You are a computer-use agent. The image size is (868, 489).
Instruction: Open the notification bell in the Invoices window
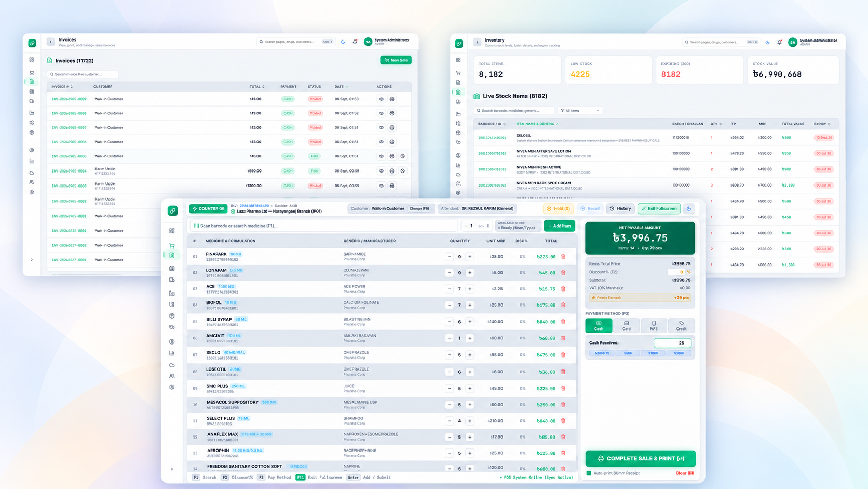click(x=355, y=42)
